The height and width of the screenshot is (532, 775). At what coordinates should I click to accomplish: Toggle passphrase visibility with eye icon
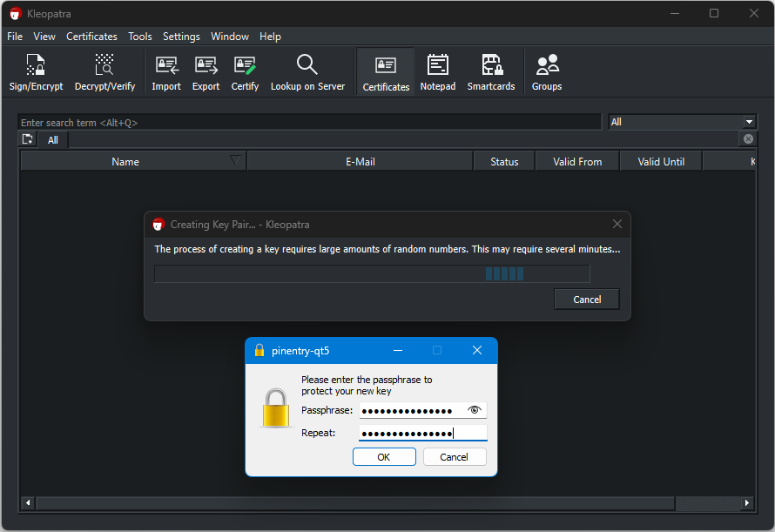coord(474,410)
